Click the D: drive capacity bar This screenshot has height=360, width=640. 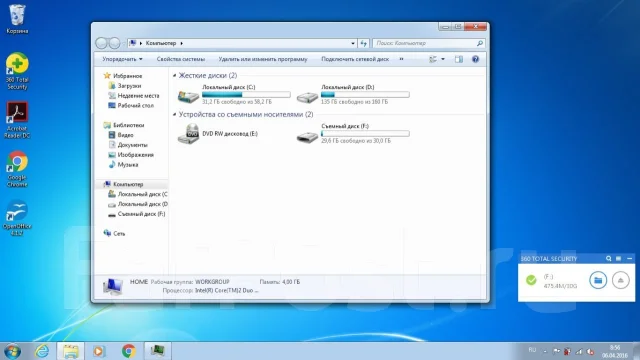365,95
